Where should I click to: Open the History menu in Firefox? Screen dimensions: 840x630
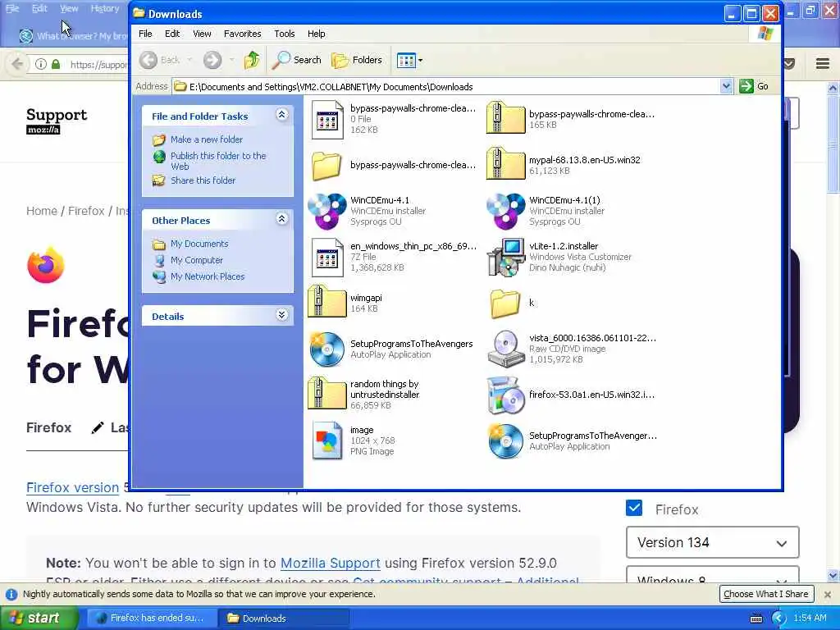point(105,8)
